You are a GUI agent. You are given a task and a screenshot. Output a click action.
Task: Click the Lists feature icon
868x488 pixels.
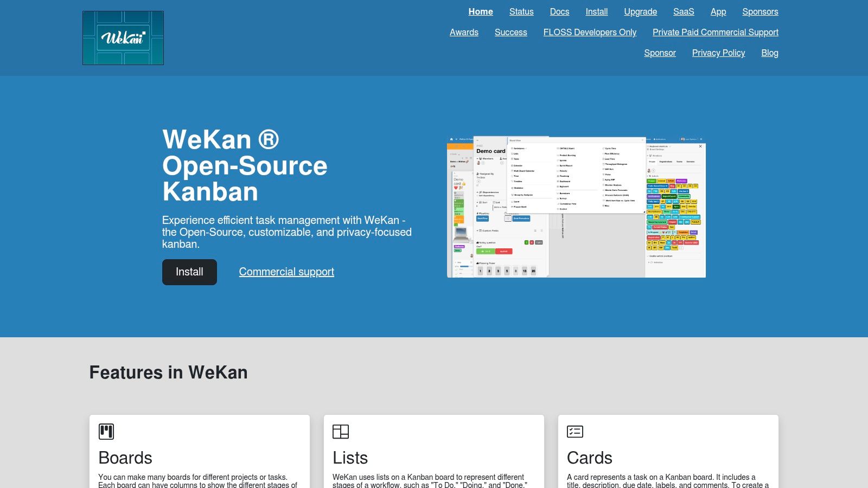[341, 432]
